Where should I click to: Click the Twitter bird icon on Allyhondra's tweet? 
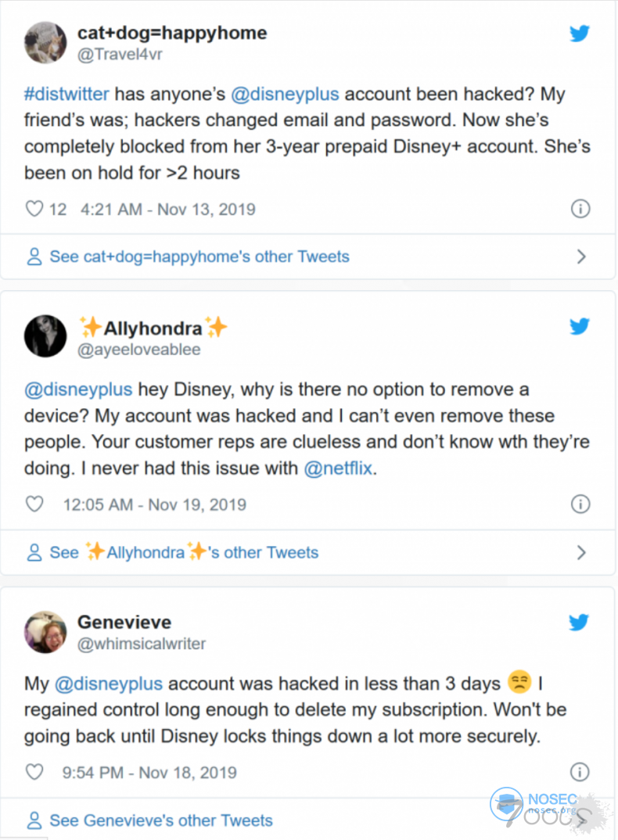coord(579,326)
